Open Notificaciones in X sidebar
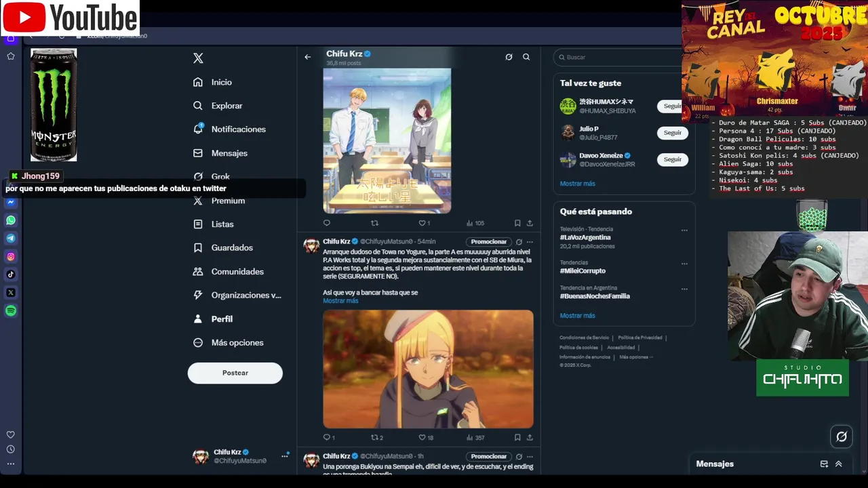 coord(229,129)
